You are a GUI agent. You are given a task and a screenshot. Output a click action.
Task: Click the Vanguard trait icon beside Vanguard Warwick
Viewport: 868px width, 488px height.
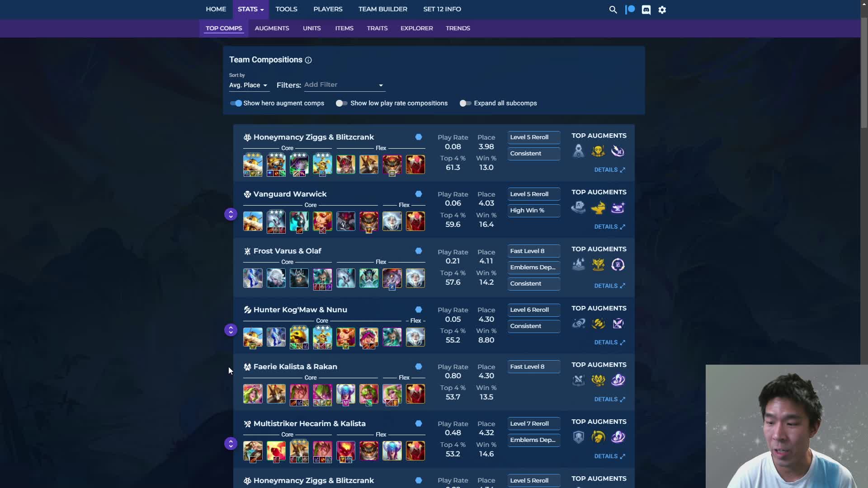(247, 194)
